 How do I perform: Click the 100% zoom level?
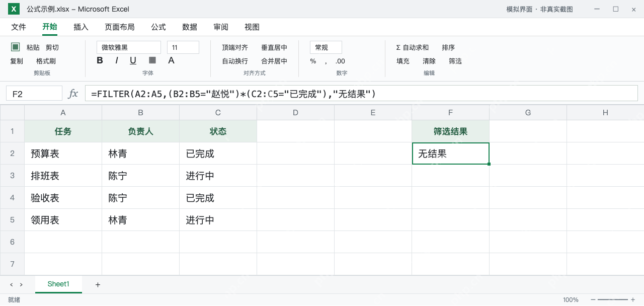point(571,299)
